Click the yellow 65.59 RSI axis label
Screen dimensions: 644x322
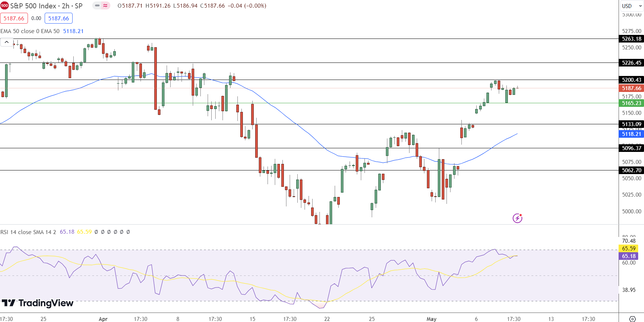tap(628, 249)
